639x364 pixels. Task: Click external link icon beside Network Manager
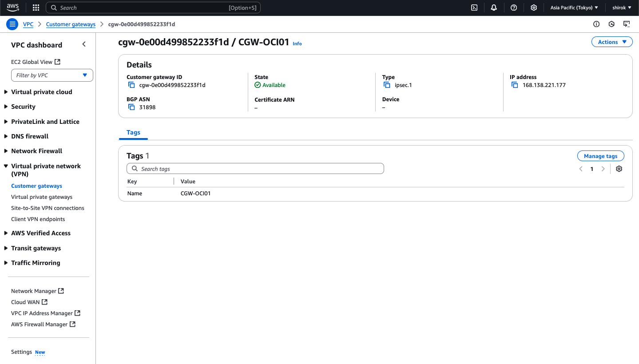point(61,291)
